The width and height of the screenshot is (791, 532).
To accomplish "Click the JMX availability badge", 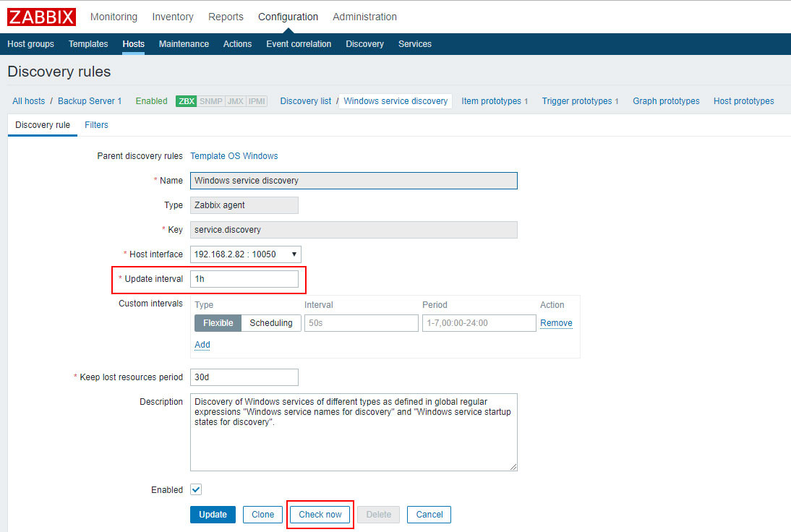I will (235, 101).
